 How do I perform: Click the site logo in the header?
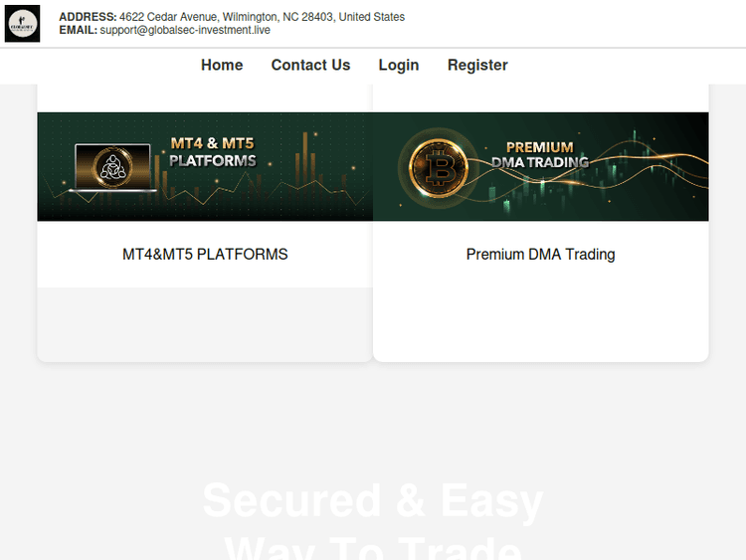22,24
